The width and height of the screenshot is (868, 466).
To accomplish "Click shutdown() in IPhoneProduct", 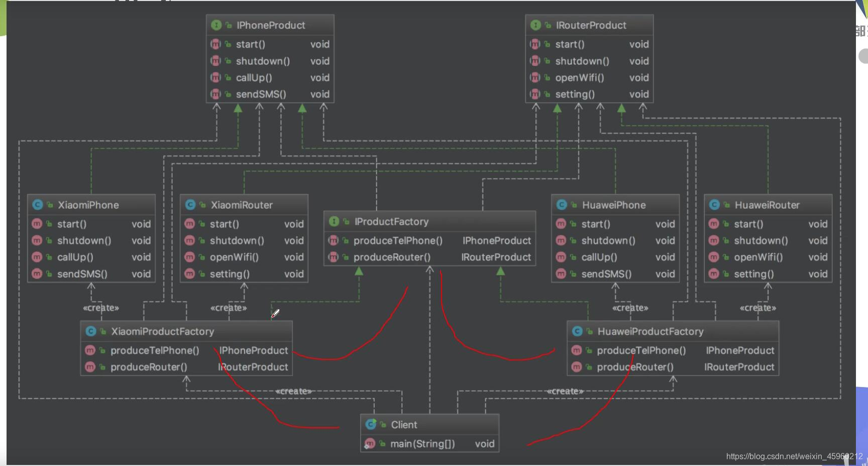I will tap(263, 61).
